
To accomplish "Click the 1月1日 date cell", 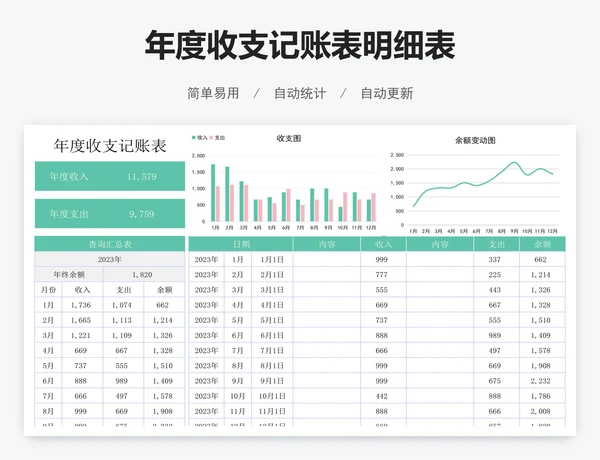I will (272, 259).
